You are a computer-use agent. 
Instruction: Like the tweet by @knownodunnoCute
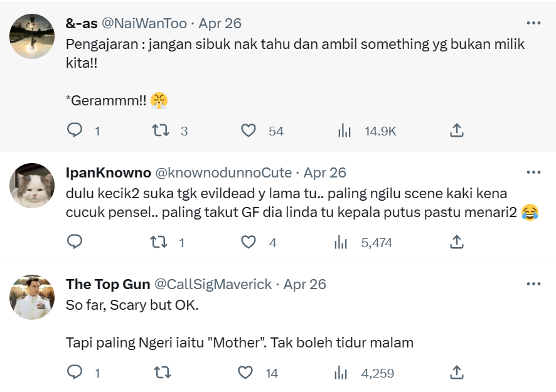pyautogui.click(x=249, y=242)
